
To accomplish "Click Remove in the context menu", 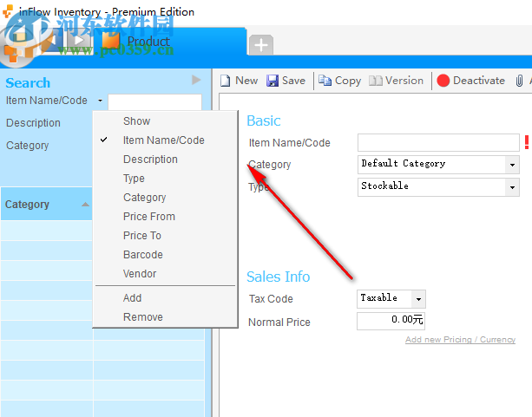I will tap(165, 317).
